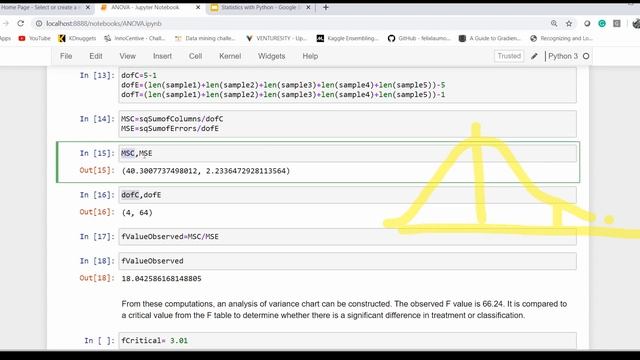Open Recognizing and Lo... bookmark
The width and height of the screenshot is (640, 360).
[561, 38]
